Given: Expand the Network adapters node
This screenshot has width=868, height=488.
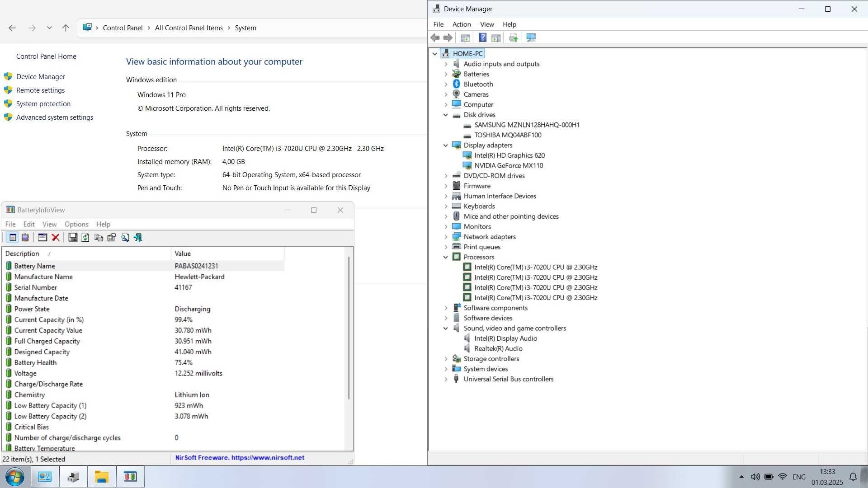Looking at the screenshot, I should coord(446,237).
